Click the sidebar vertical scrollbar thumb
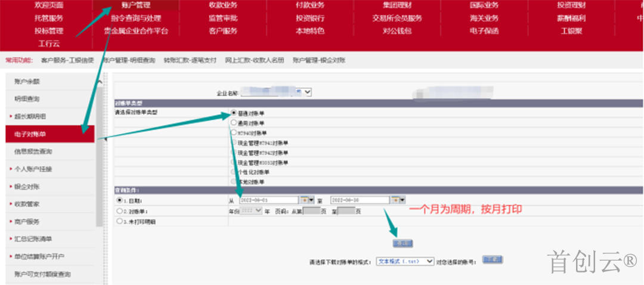Screen dimensions: 644x285 tap(100, 156)
